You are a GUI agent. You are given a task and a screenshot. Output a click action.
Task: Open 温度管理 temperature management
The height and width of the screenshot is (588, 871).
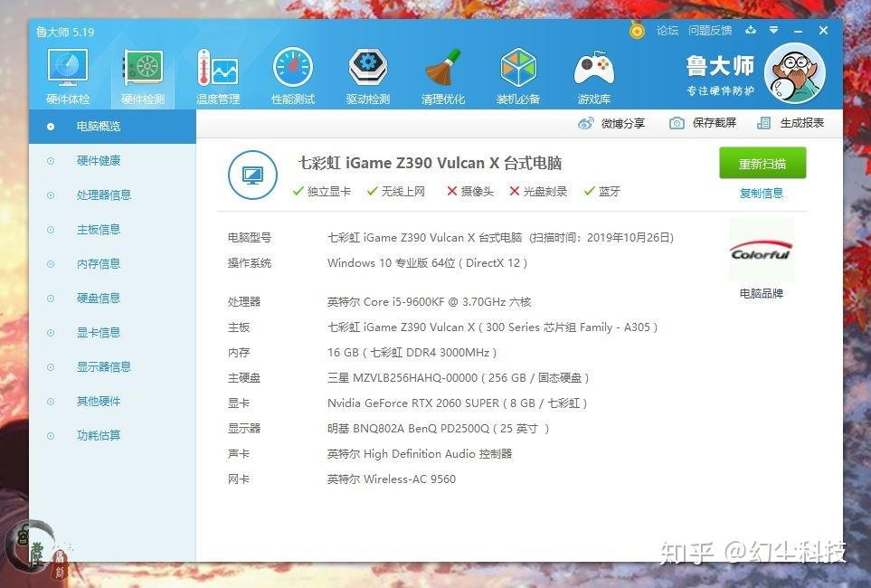[218, 77]
